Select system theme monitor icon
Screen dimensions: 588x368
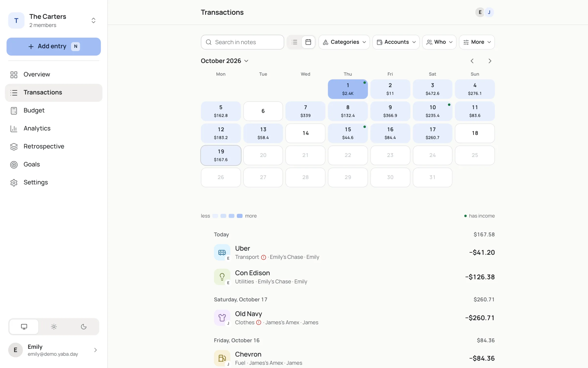point(24,327)
